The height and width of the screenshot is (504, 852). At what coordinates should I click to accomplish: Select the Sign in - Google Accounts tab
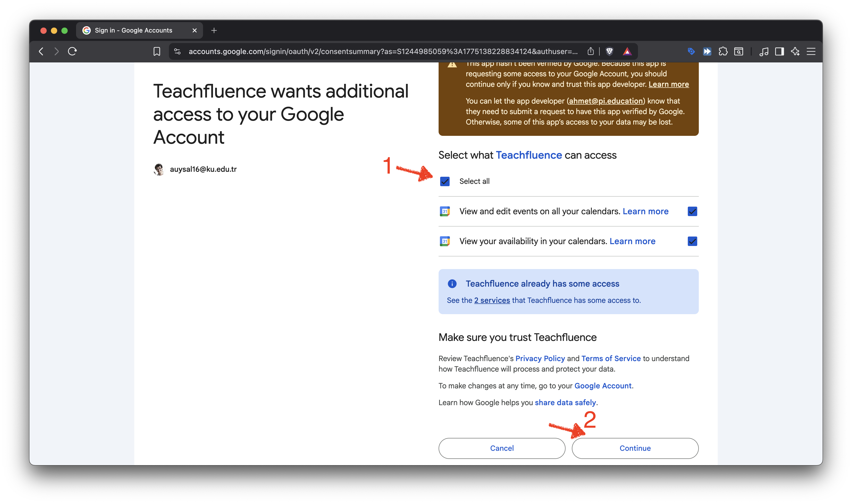point(134,30)
